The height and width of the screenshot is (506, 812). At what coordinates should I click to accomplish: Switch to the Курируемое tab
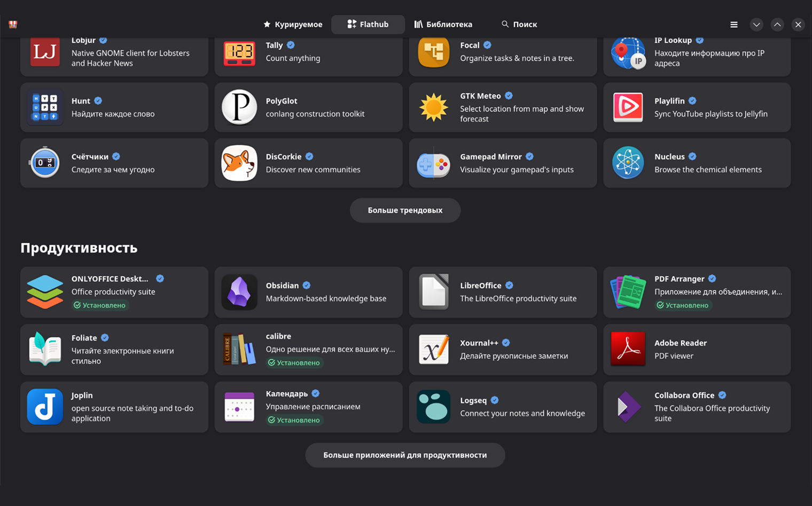tap(293, 24)
